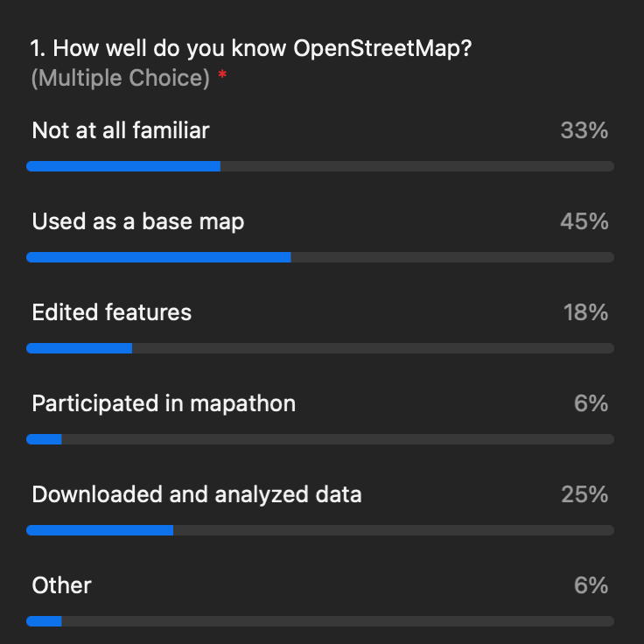Click the 'Edited features' progress bar
Image resolution: width=644 pixels, height=644 pixels.
click(320, 348)
